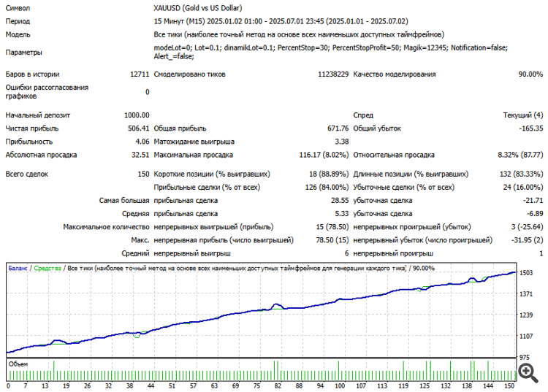Click the Матожидание выигрыша label
This screenshot has width=548, height=392.
pos(194,142)
